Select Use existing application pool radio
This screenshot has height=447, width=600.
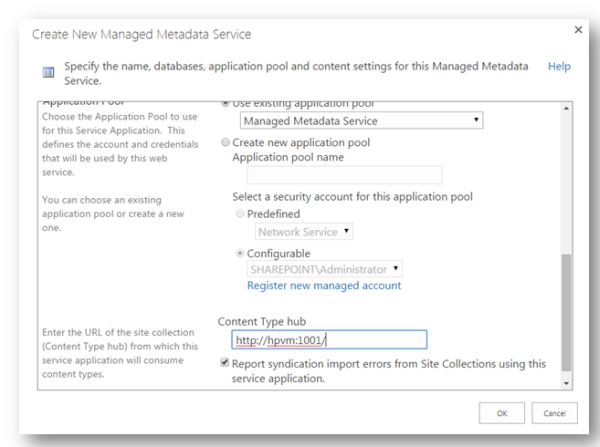(x=224, y=104)
